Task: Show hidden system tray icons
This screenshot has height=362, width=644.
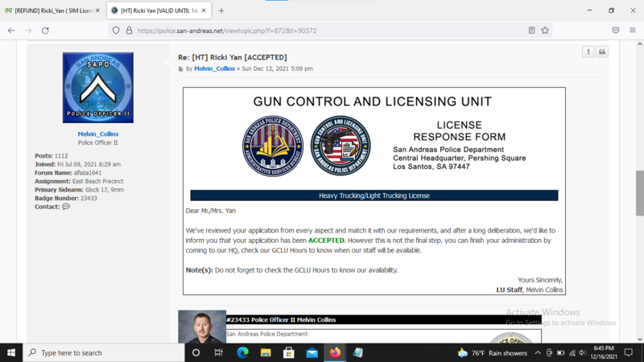Action: pos(538,352)
